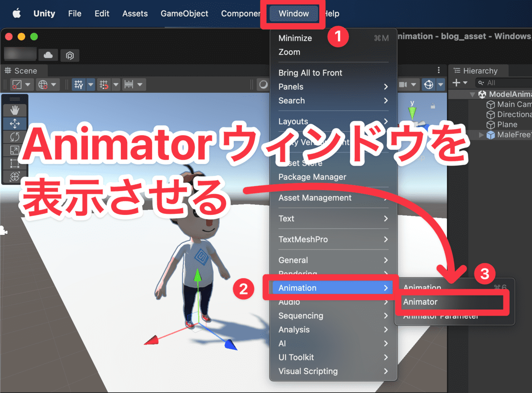The width and height of the screenshot is (532, 393).
Task: Select the Transform tool at the toolbar bottom
Action: (16, 175)
